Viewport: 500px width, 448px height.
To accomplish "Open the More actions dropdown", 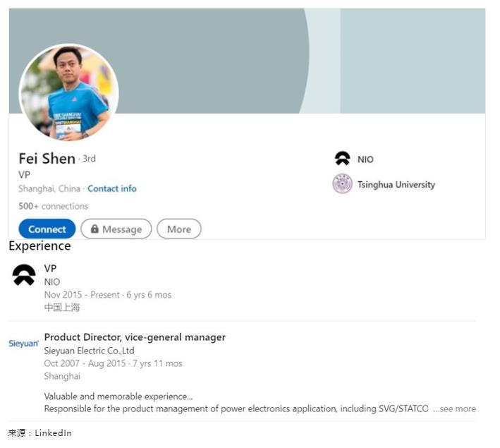I will coord(178,229).
